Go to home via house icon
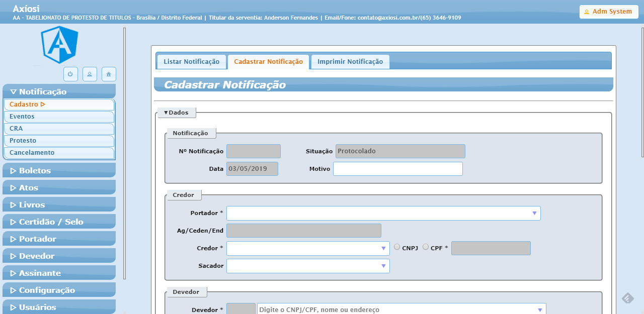This screenshot has height=314, width=644. point(109,74)
